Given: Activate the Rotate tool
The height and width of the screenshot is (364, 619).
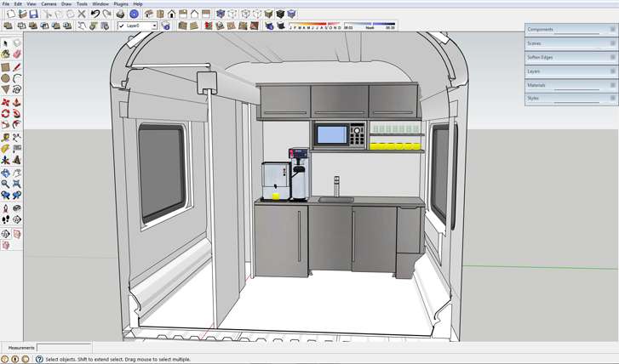Looking at the screenshot, I should (x=5, y=114).
